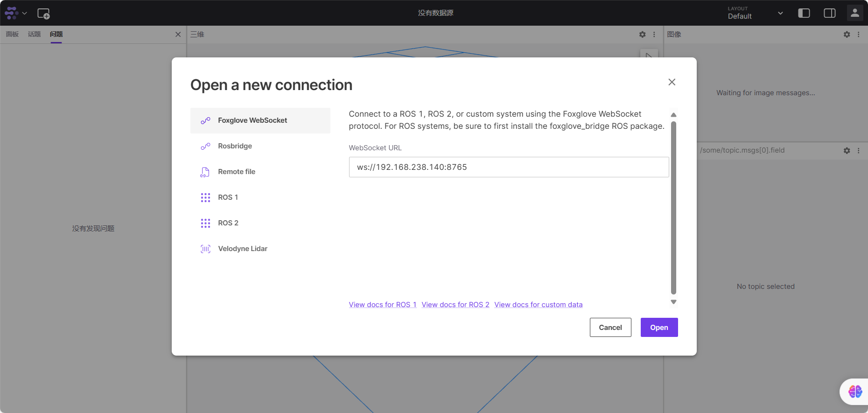Toggle the left sidebar layout icon
Viewport: 868px width, 413px height.
pyautogui.click(x=804, y=13)
